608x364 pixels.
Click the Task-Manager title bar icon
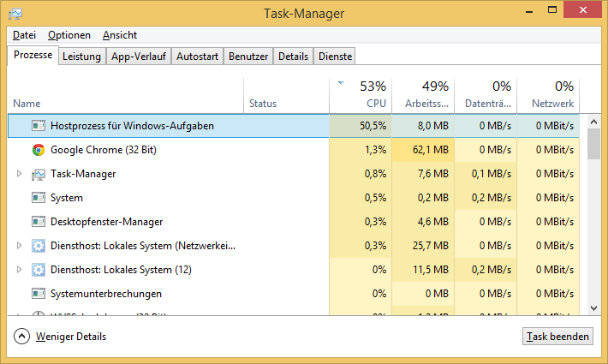pos(15,14)
